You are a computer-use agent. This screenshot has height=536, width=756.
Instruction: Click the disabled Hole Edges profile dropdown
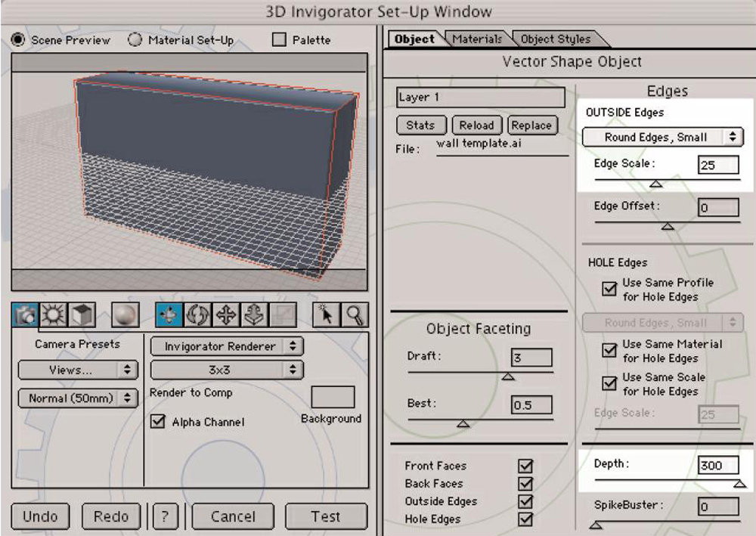(662, 323)
